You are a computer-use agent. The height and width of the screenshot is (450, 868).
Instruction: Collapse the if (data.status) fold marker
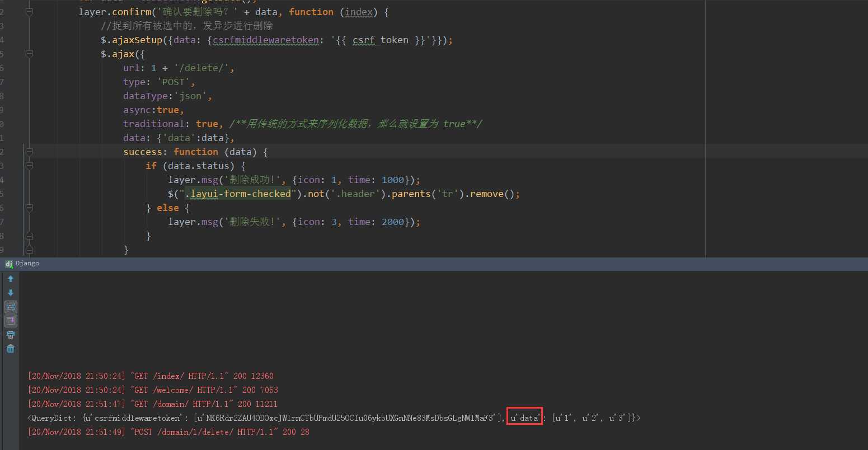point(29,166)
